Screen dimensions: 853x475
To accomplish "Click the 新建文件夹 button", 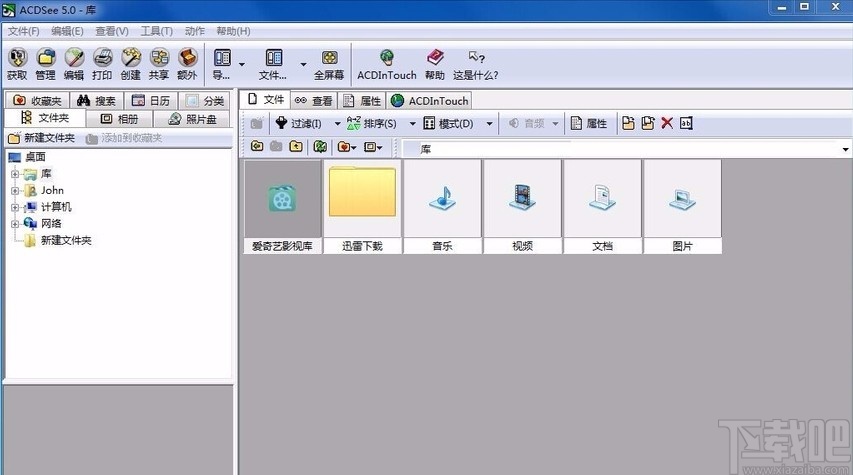I will click(41, 138).
